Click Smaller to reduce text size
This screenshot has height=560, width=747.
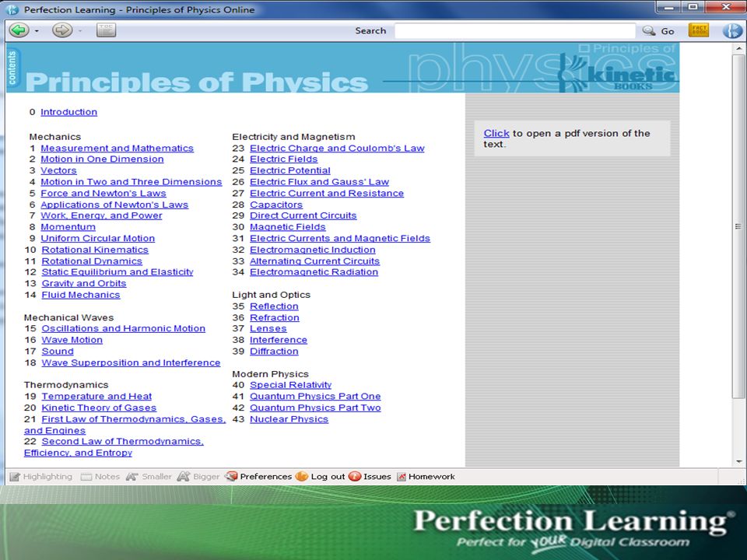pyautogui.click(x=149, y=477)
